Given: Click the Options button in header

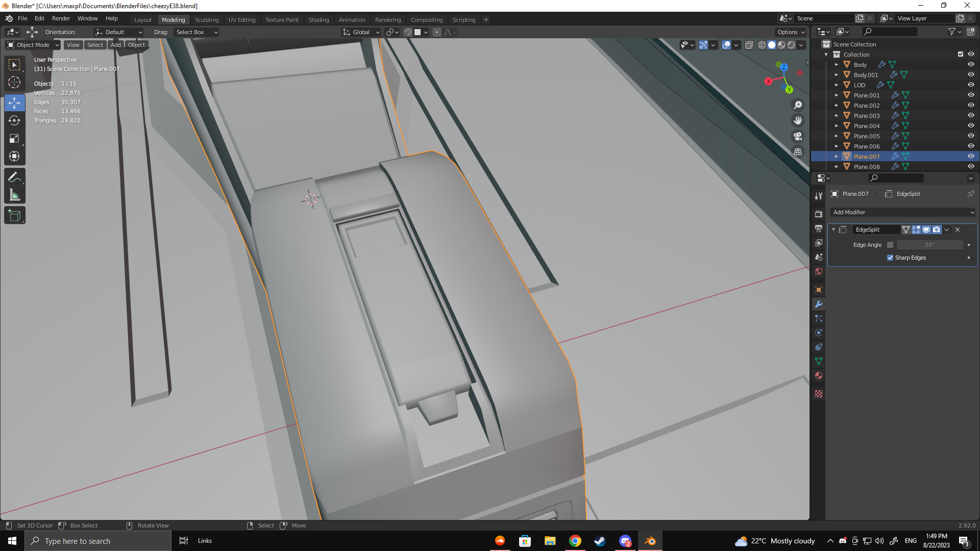Looking at the screenshot, I should point(791,32).
